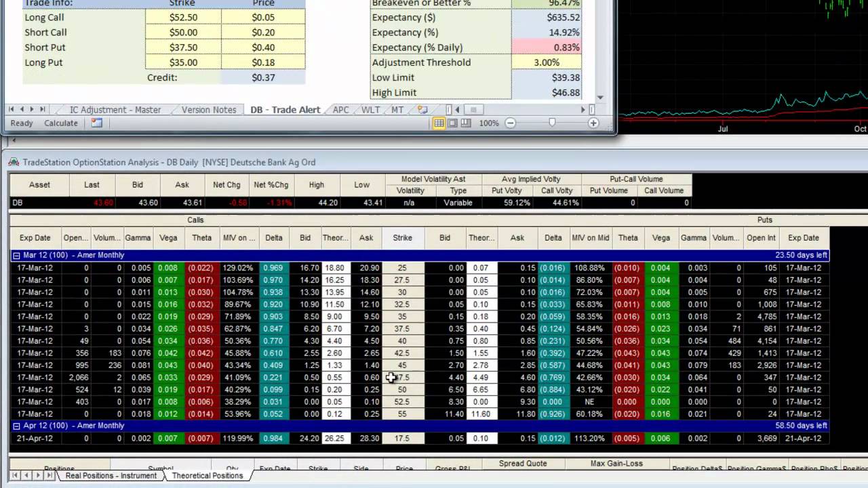This screenshot has width=868, height=488.
Task: Click the Credit value $0.37
Action: tap(263, 77)
